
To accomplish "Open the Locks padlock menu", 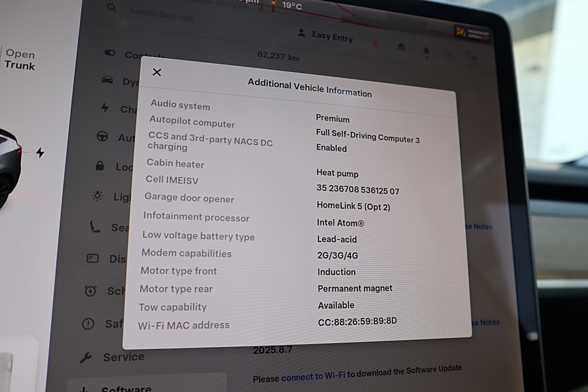I will [100, 166].
